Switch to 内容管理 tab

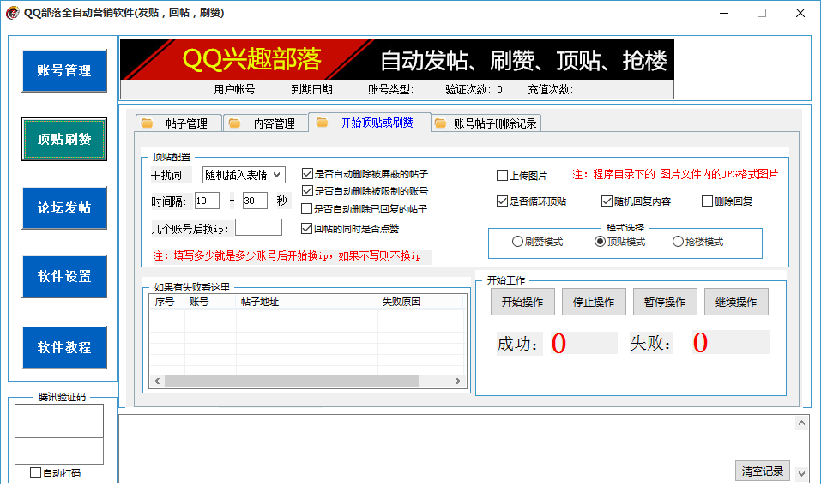pos(266,123)
